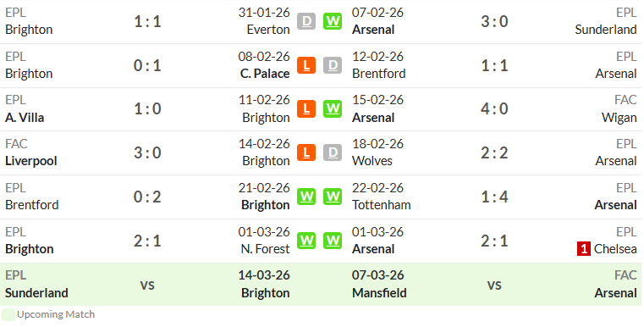Click the red card icon beside Chelsea

pyautogui.click(x=584, y=249)
